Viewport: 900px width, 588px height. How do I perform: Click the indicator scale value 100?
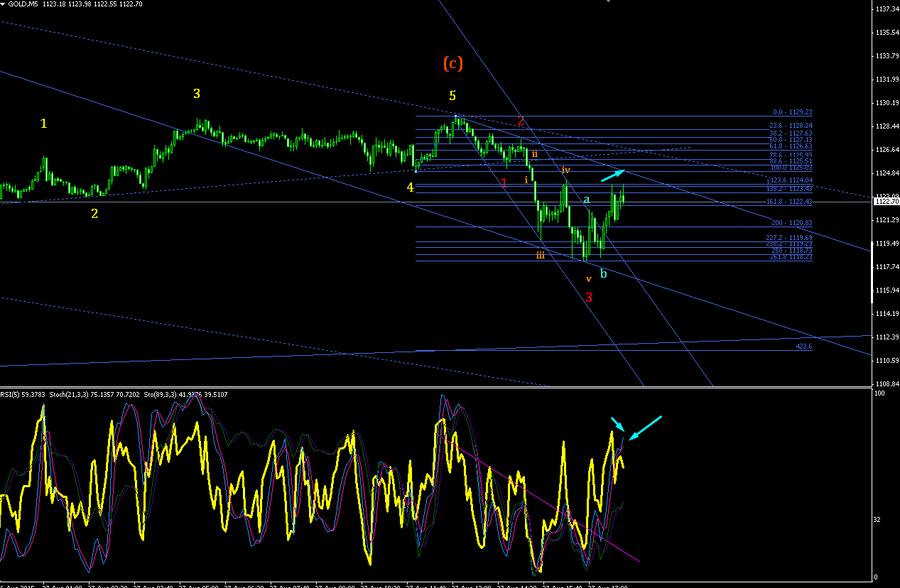pyautogui.click(x=881, y=393)
